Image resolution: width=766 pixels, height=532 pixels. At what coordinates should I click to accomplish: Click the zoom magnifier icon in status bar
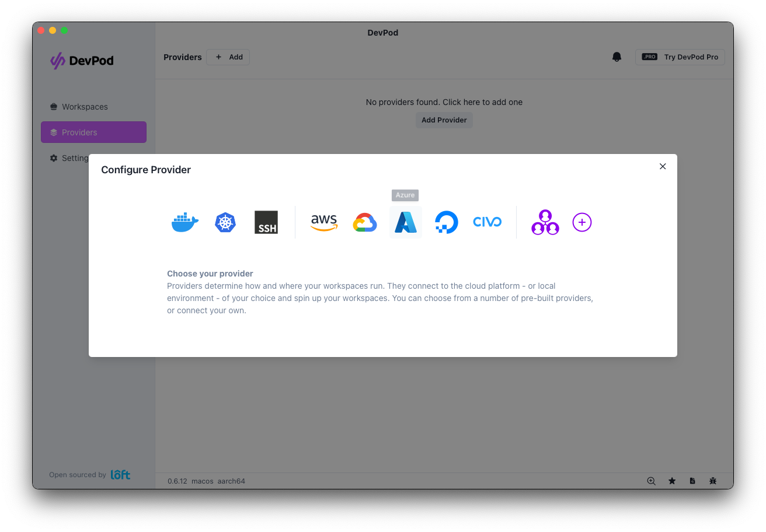652,481
